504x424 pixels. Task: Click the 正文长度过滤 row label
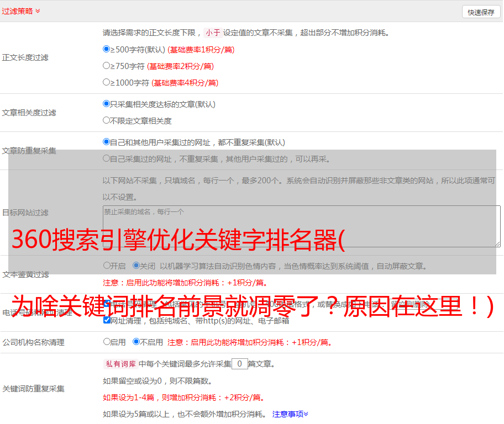point(25,57)
